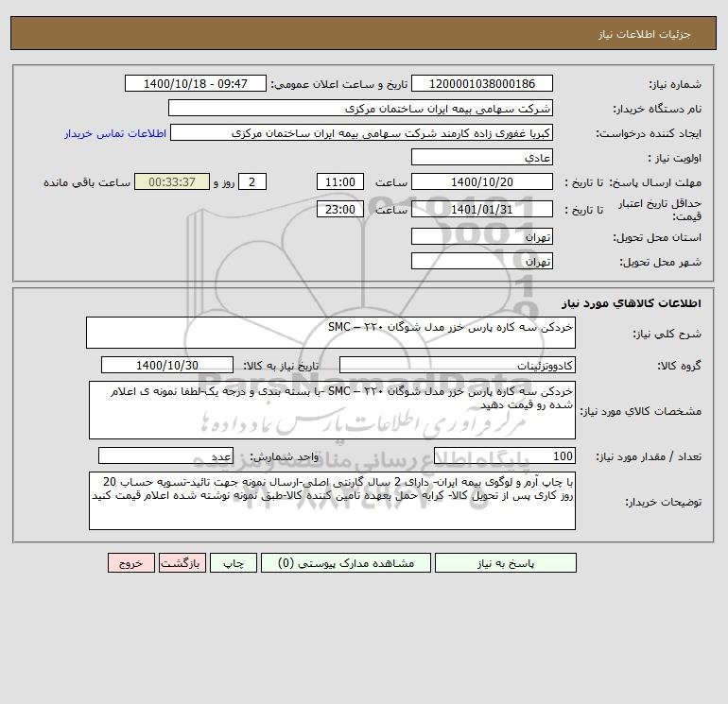Click the ساعت باقی مانده label
The height and width of the screenshot is (704, 728).
87,182
